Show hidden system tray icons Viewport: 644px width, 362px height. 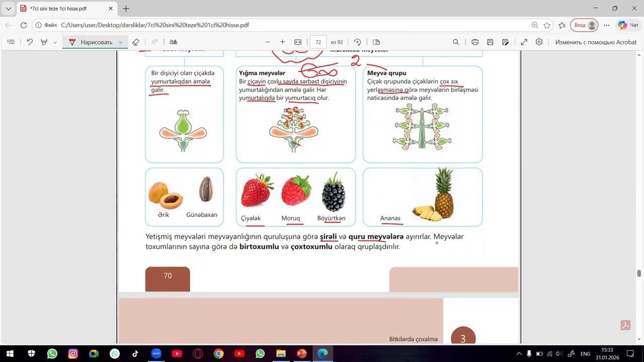tap(520, 353)
